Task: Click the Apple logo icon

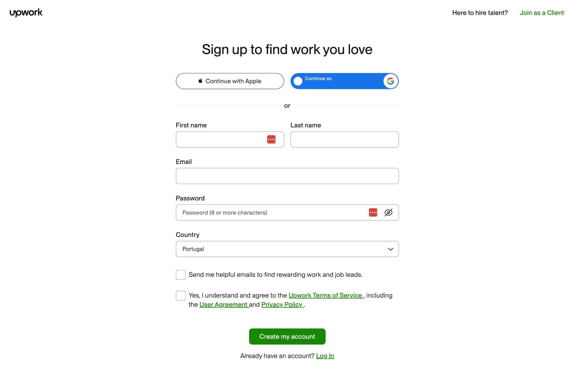Action: point(200,81)
